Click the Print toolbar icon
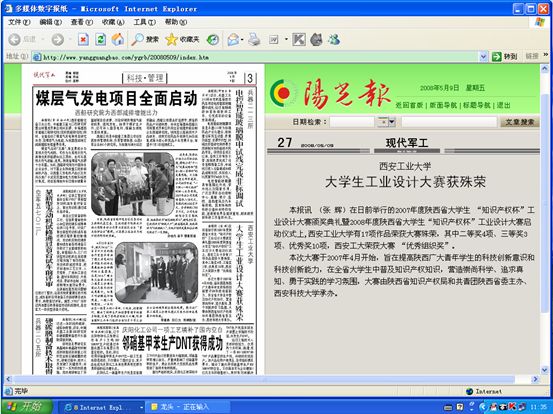Viewport: 553px width, 414px height. tap(254, 39)
